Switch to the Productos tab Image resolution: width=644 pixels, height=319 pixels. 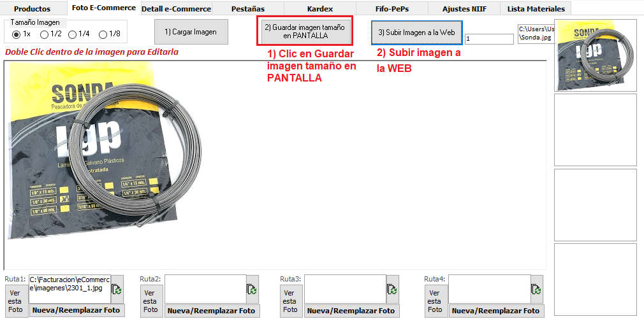pos(33,9)
